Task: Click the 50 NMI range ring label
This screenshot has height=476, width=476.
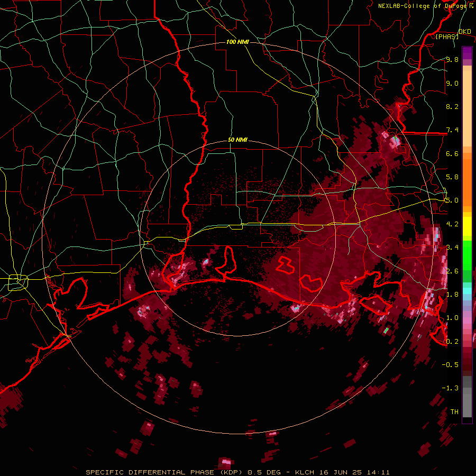Action: [x=237, y=140]
